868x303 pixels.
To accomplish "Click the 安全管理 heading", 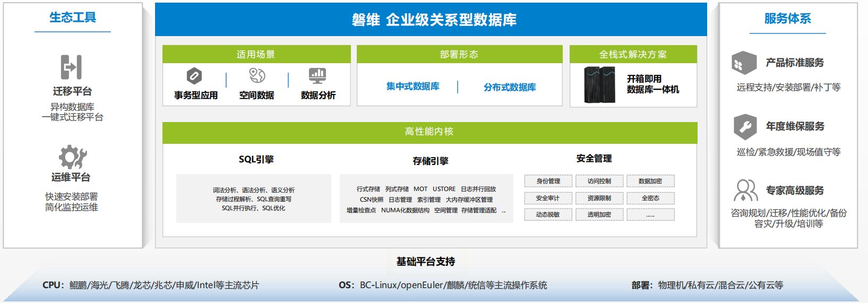I will click(x=594, y=158).
